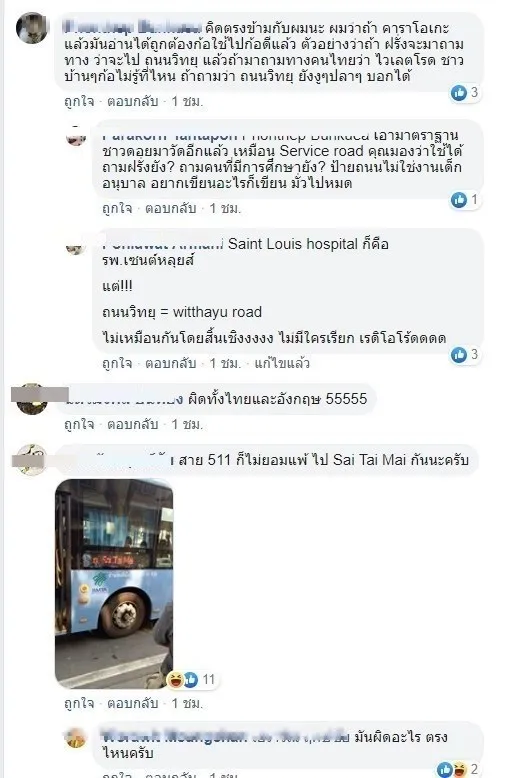The width and height of the screenshot is (506, 778).
Task: View edit history via แก้ไขแล้ว
Action: click(x=282, y=363)
